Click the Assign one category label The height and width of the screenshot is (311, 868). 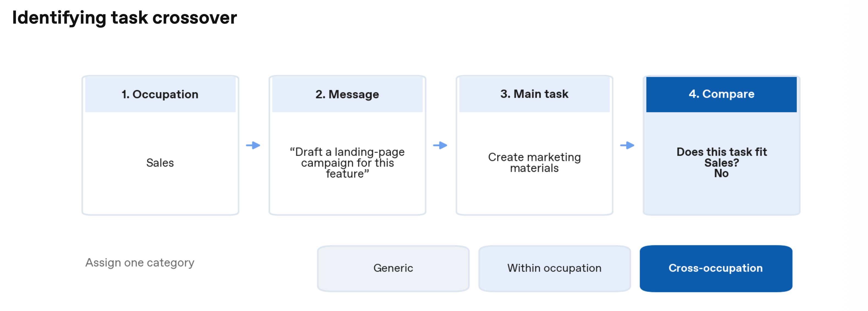click(x=140, y=262)
